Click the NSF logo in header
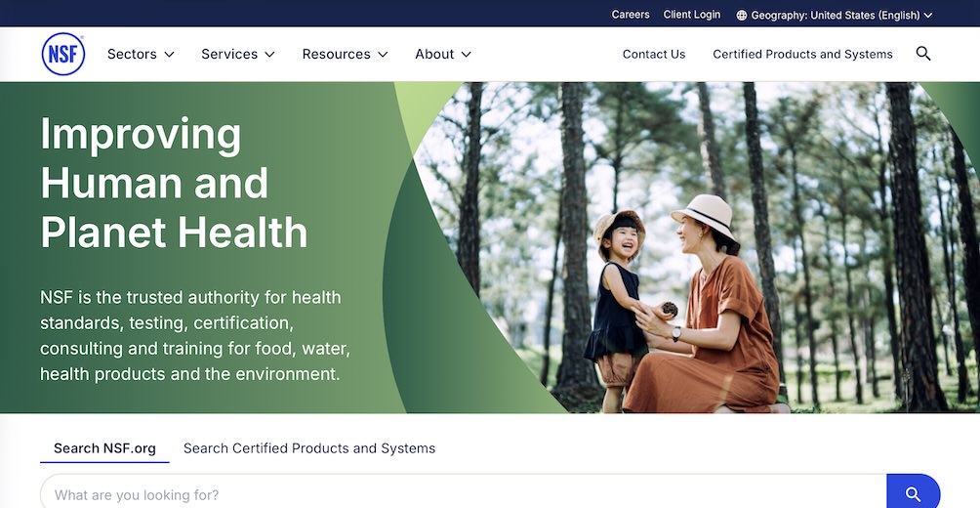Image resolution: width=980 pixels, height=508 pixels. click(x=63, y=54)
